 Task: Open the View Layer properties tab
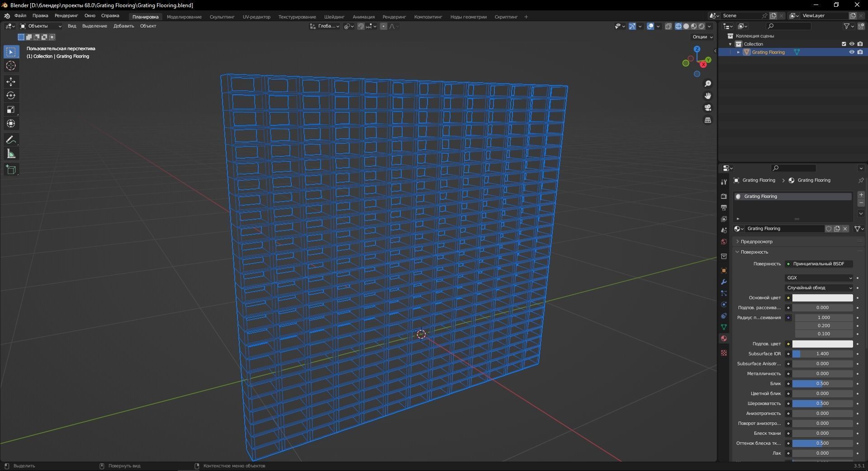coord(724,219)
